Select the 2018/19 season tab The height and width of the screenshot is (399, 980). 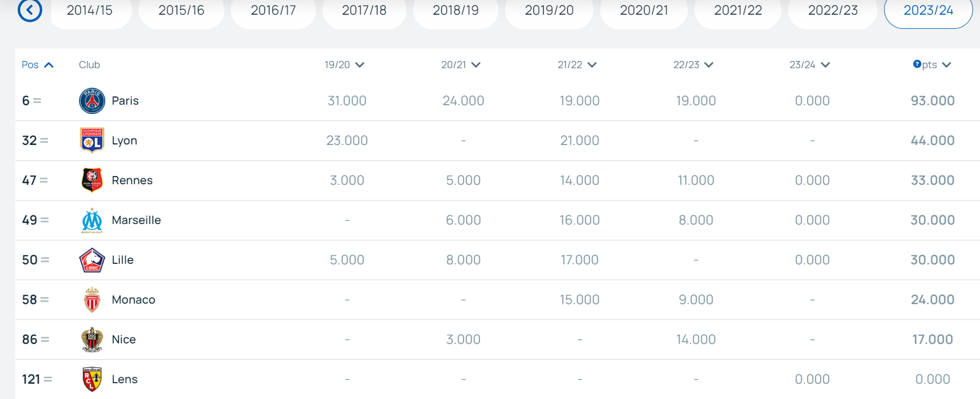[x=455, y=10]
